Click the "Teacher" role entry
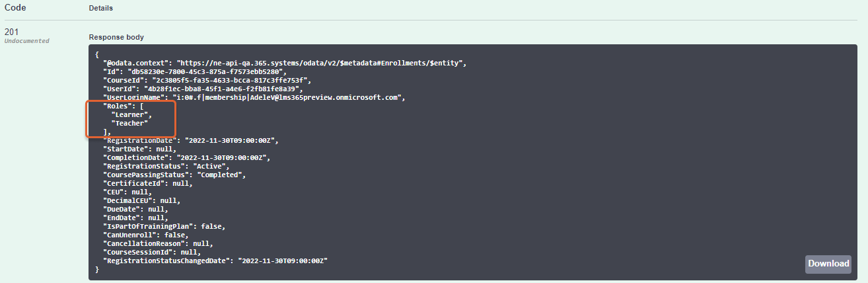This screenshot has width=868, height=283. coord(129,123)
